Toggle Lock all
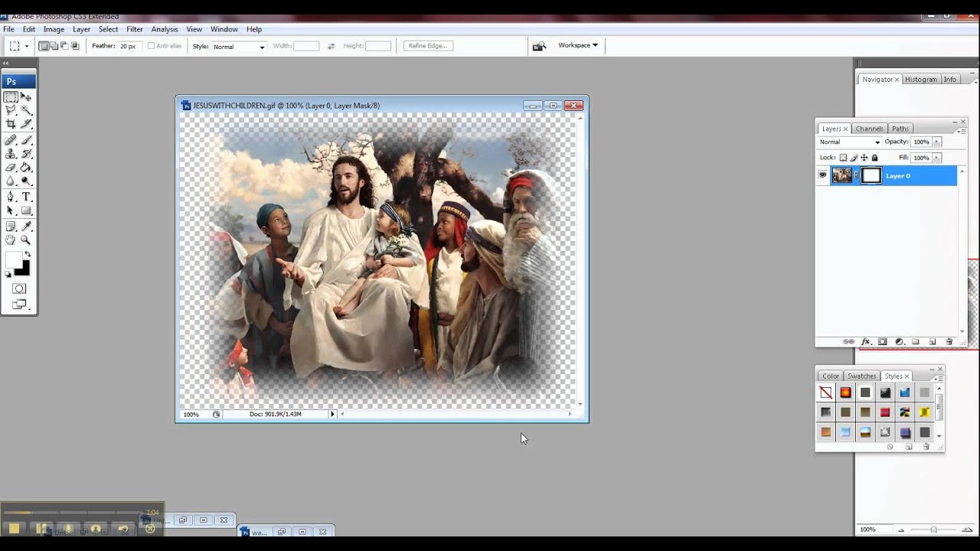 pyautogui.click(x=875, y=158)
